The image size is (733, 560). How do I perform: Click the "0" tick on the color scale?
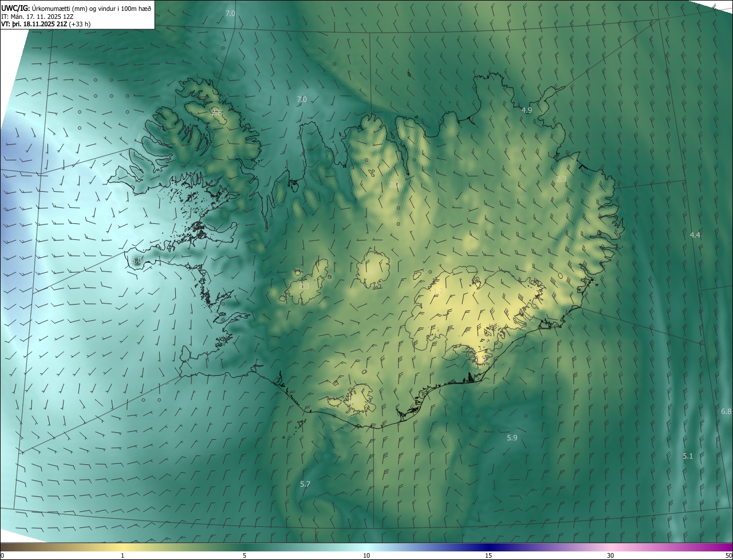pyautogui.click(x=2, y=556)
